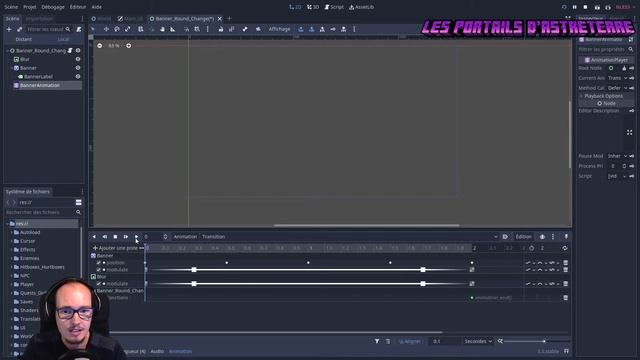This screenshot has height=360, width=640.
Task: Click second keyframe on Banner modulate track
Action: tap(194, 270)
